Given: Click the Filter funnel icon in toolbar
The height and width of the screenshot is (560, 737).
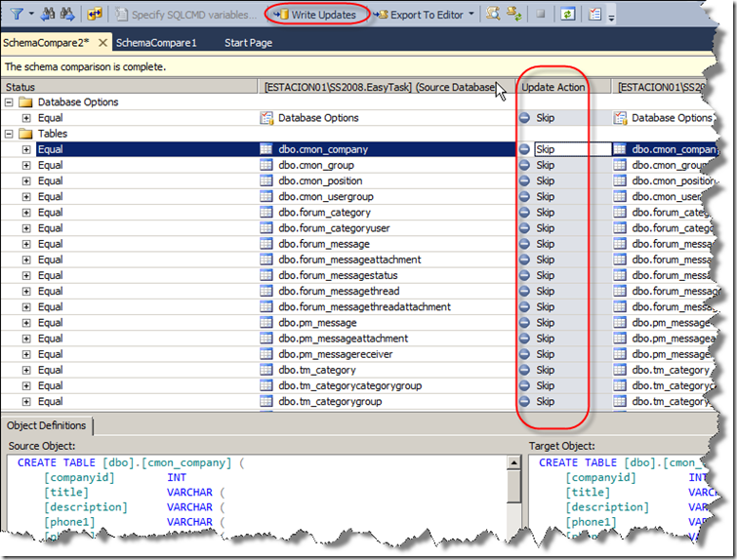Looking at the screenshot, I should click(x=17, y=15).
